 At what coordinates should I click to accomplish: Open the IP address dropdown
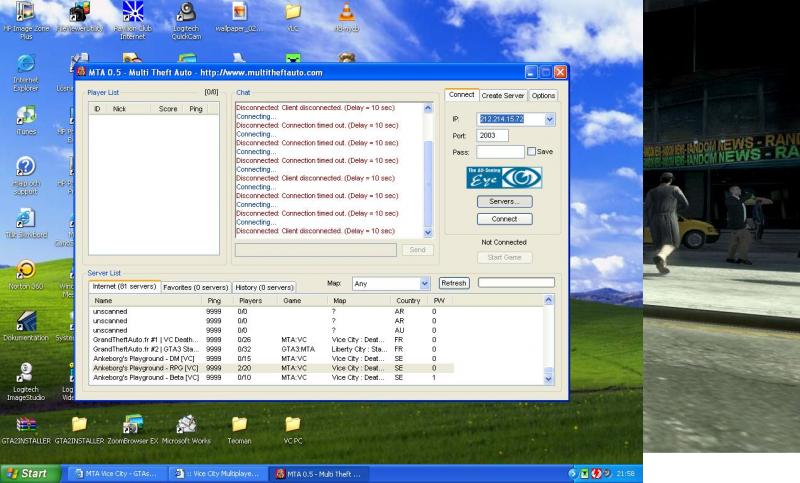click(x=549, y=119)
